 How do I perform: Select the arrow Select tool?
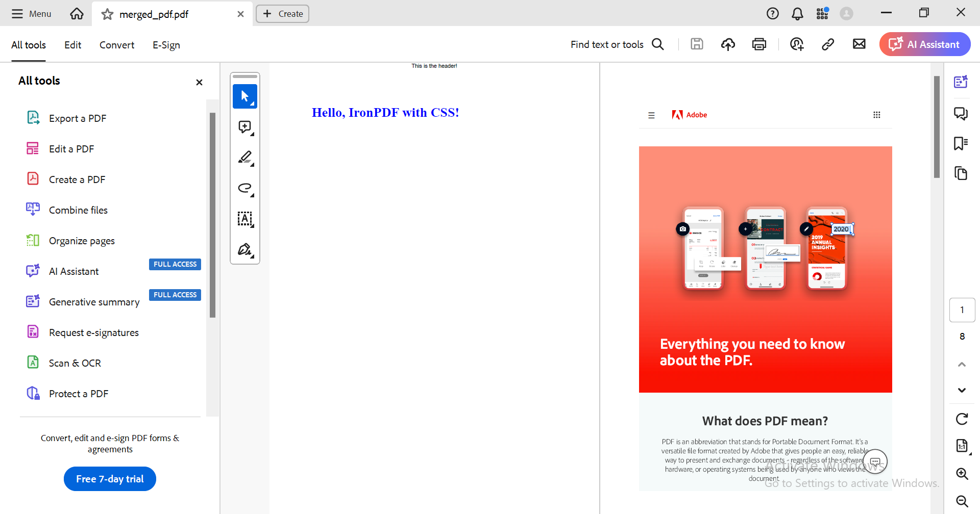tap(245, 96)
